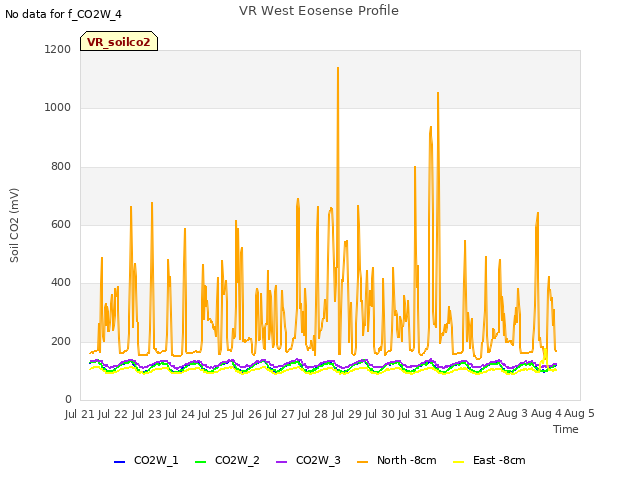Click the orange peak above 1000 near Aug 1
The width and height of the screenshot is (640, 480).
(438, 93)
